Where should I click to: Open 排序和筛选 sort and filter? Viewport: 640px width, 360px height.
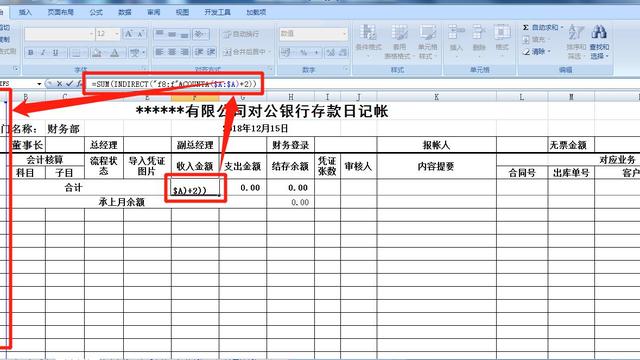(x=576, y=42)
